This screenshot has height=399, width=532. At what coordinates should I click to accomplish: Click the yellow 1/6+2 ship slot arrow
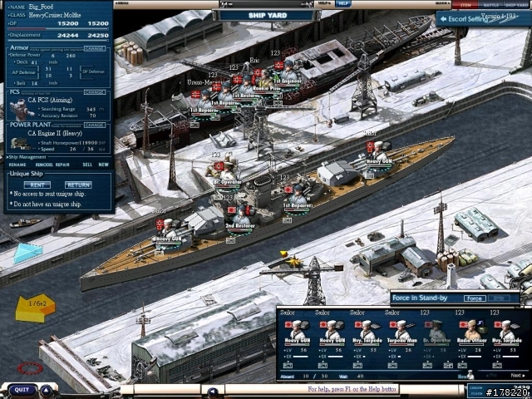click(x=35, y=308)
